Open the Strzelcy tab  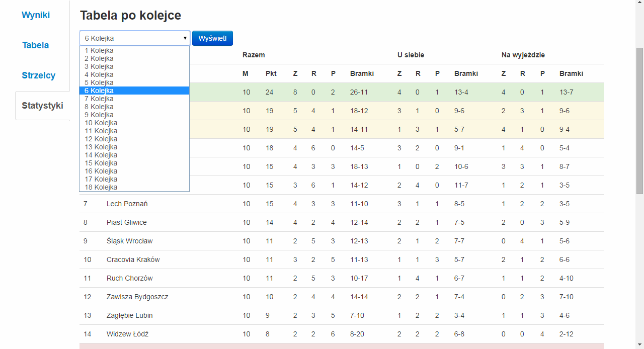pyautogui.click(x=39, y=75)
